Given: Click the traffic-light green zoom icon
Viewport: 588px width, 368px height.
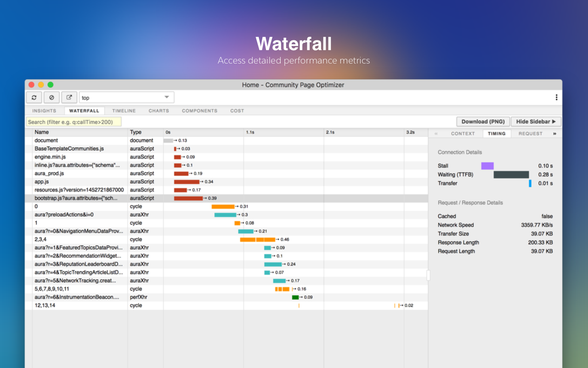Looking at the screenshot, I should pyautogui.click(x=50, y=85).
